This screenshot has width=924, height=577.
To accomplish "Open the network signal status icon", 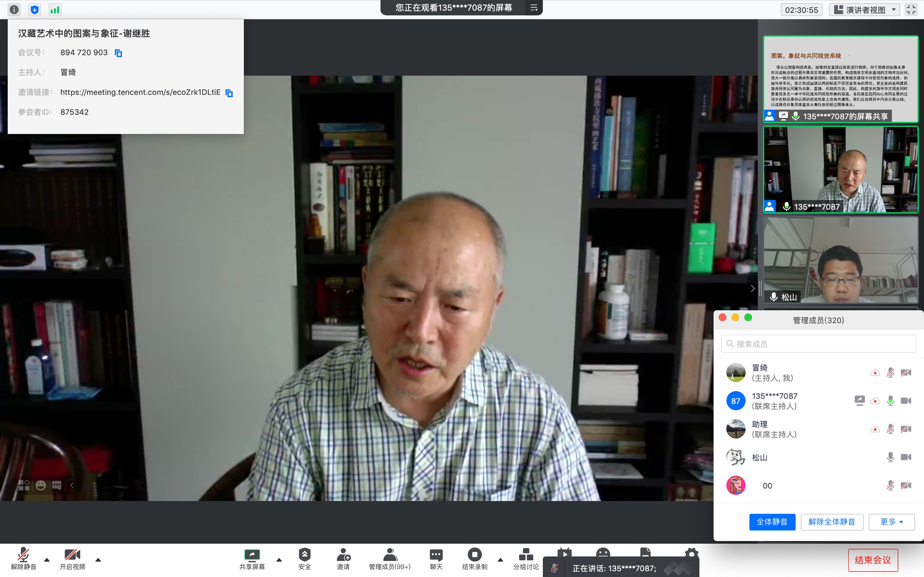I will pyautogui.click(x=55, y=9).
